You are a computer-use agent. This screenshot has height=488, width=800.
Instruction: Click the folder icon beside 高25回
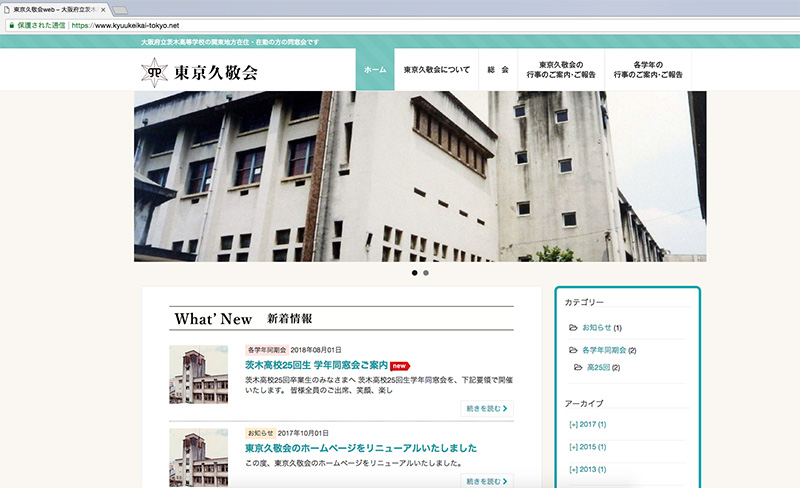click(578, 368)
